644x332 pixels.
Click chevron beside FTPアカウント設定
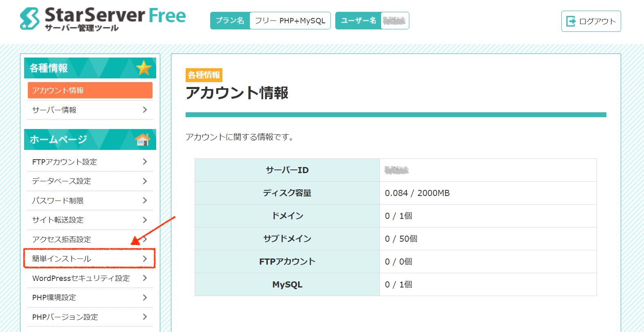pos(145,162)
